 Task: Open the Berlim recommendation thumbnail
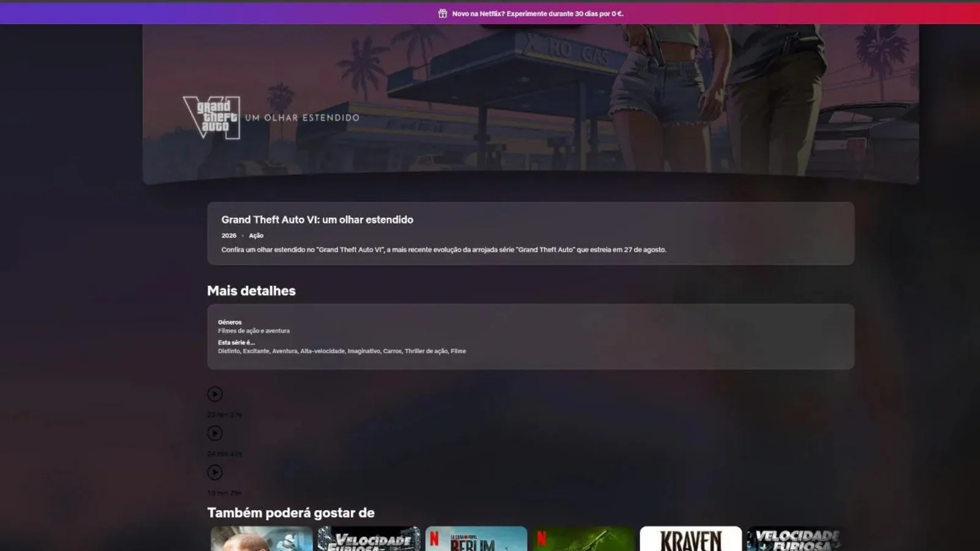click(476, 539)
